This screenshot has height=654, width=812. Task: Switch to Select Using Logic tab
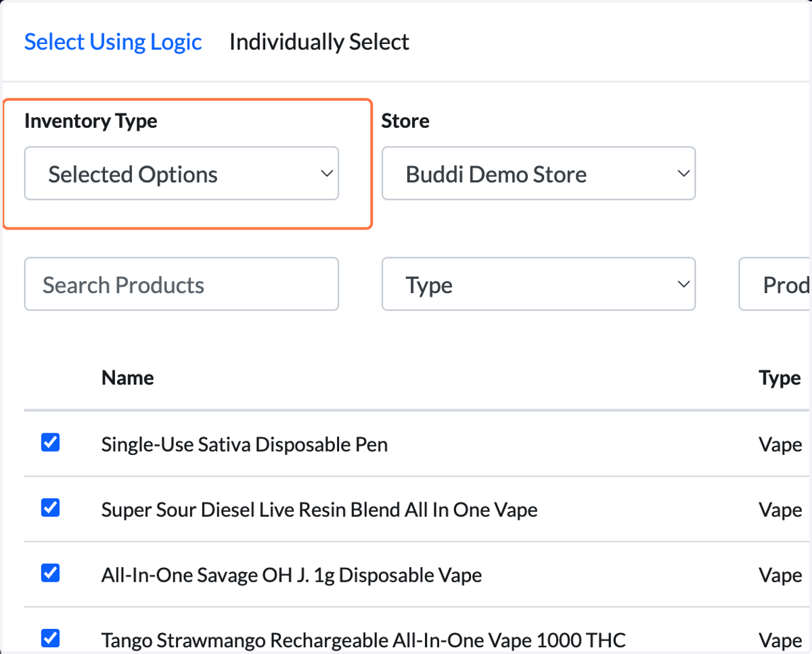click(x=113, y=42)
